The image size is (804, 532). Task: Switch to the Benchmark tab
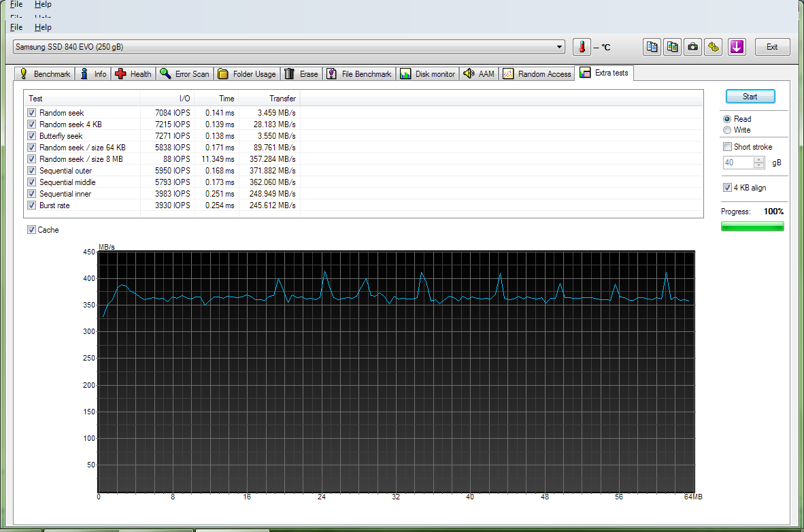tap(45, 74)
